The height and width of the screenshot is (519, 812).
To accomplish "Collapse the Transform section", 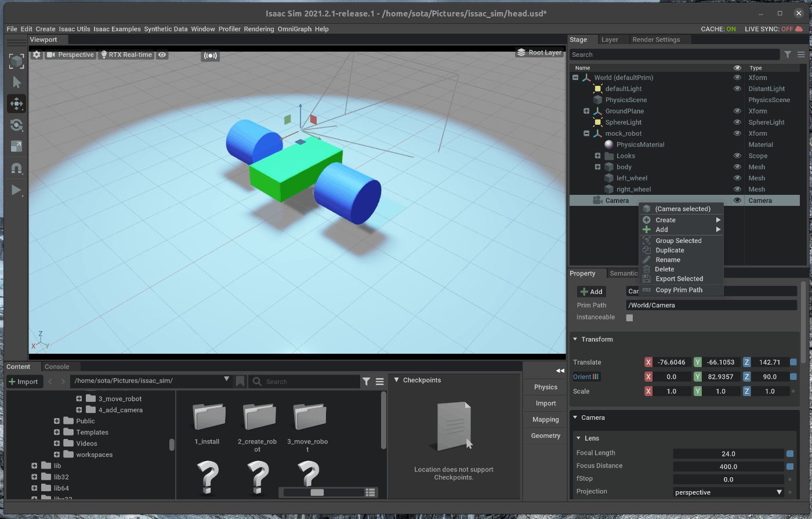I will 575,339.
